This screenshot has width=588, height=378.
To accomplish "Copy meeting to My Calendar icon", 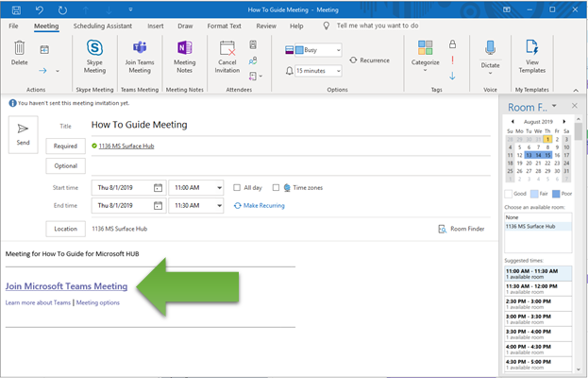I will click(44, 49).
